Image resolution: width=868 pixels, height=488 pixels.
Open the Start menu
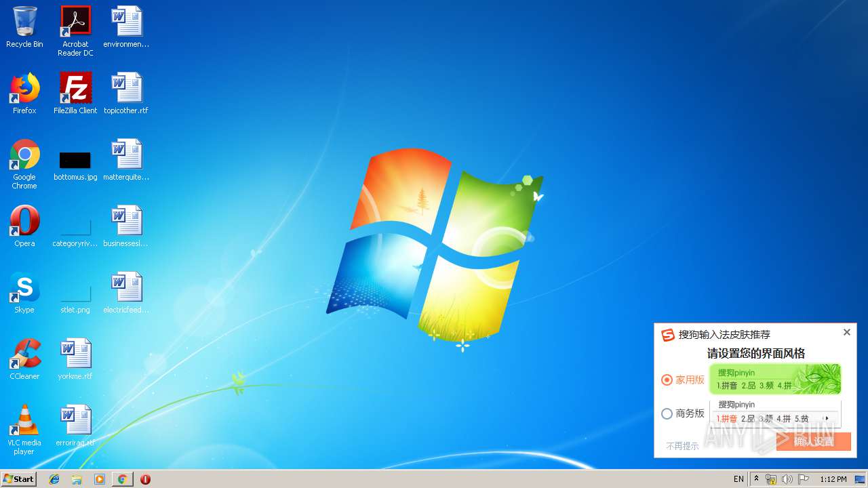(19, 479)
